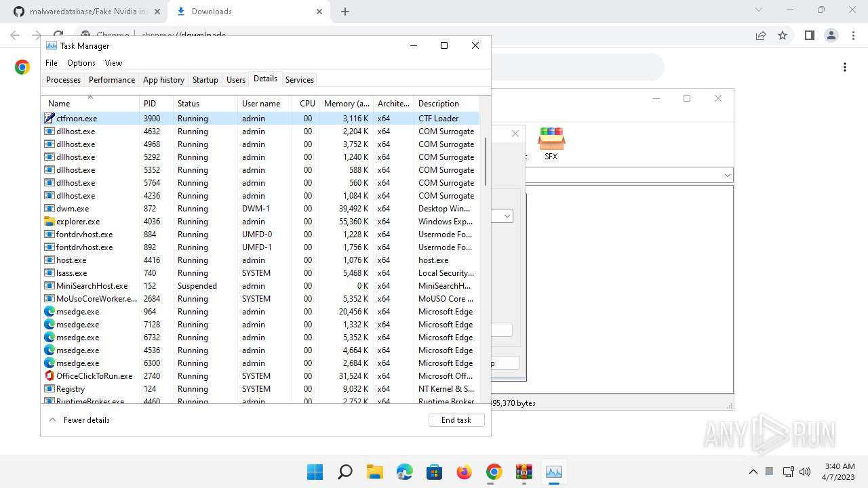
Task: Open Chrome's tab search chevron
Action: [x=759, y=10]
